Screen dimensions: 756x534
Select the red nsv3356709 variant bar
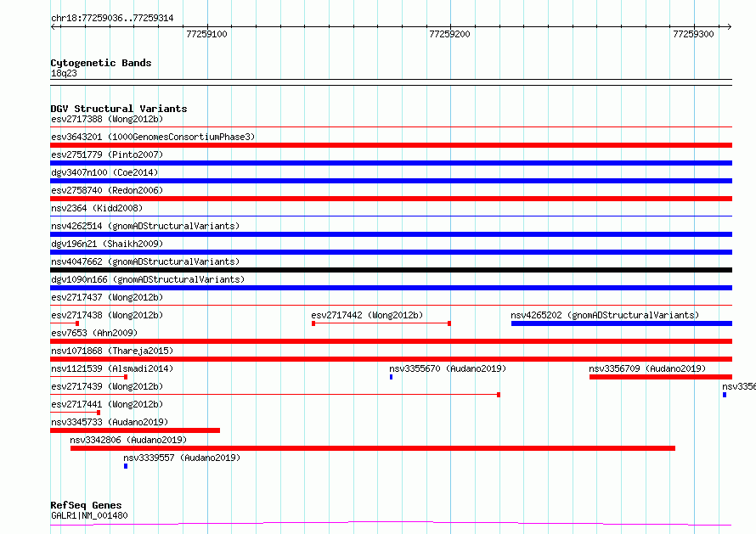[661, 377]
